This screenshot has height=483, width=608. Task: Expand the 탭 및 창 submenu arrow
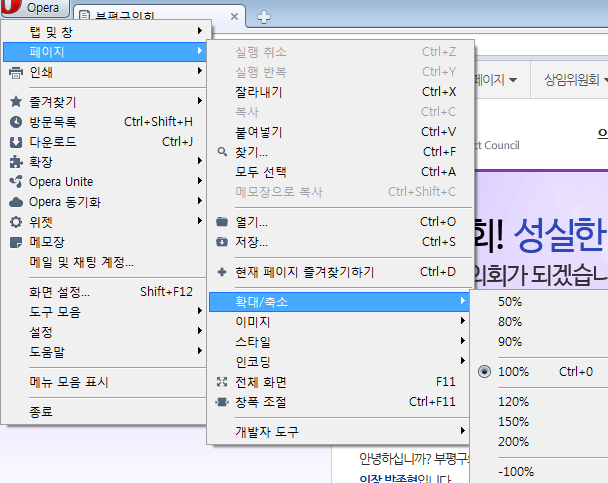click(200, 31)
